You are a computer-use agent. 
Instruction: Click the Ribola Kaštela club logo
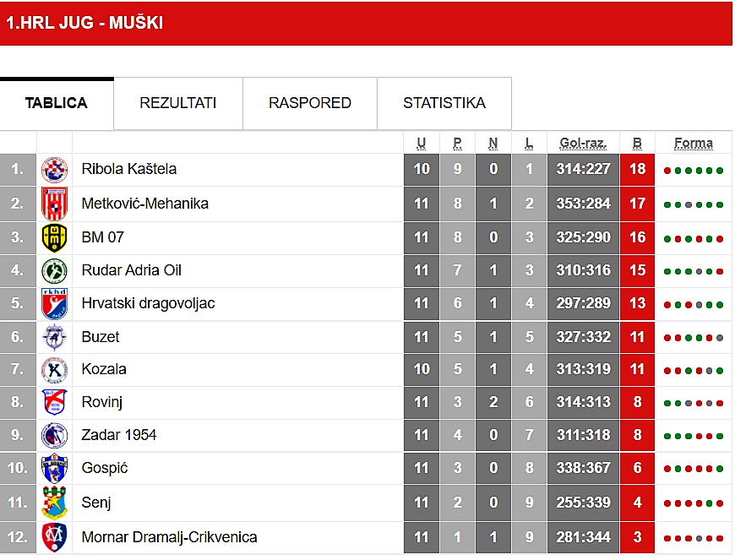coord(55,170)
